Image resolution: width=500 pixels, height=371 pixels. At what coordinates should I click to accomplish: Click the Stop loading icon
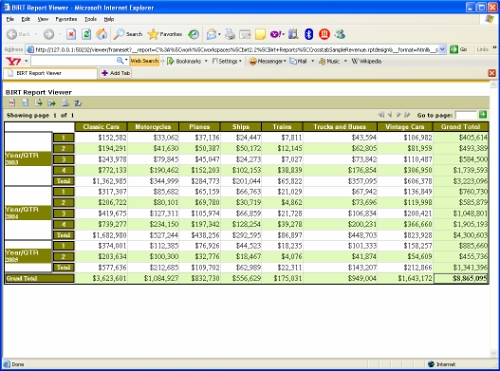(x=71, y=34)
